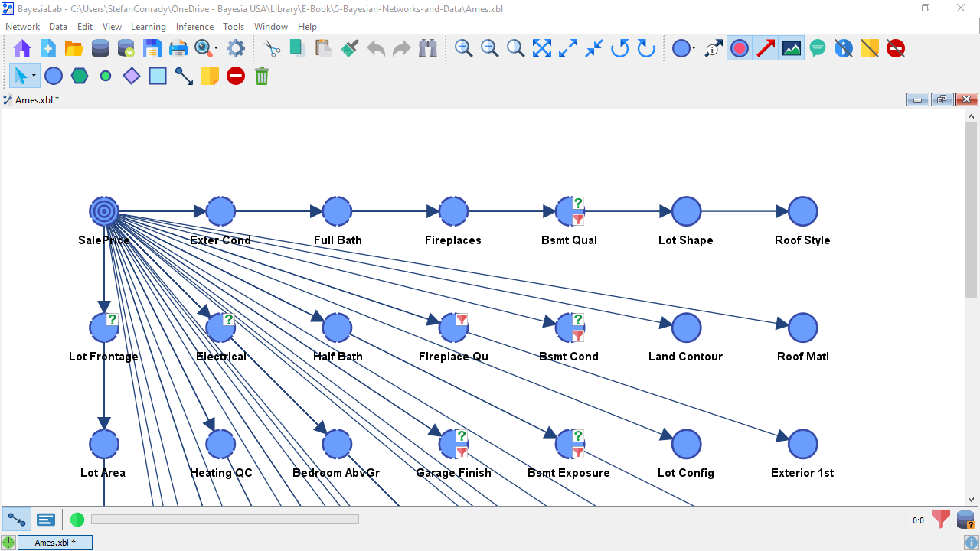Open the Edit menu
Viewport: 980px width, 551px height.
tap(85, 27)
